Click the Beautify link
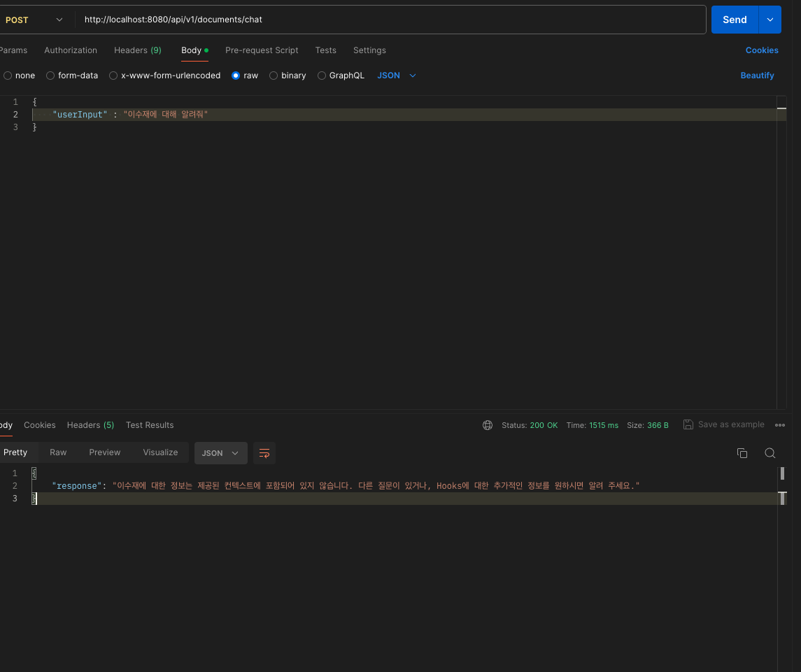801x672 pixels. 757,76
